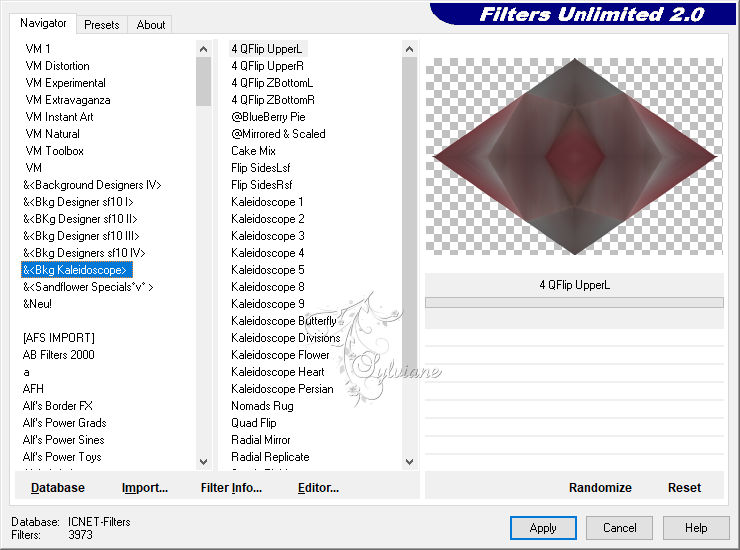The height and width of the screenshot is (550, 740).
Task: Select the VM Toolbox category
Action: click(55, 151)
